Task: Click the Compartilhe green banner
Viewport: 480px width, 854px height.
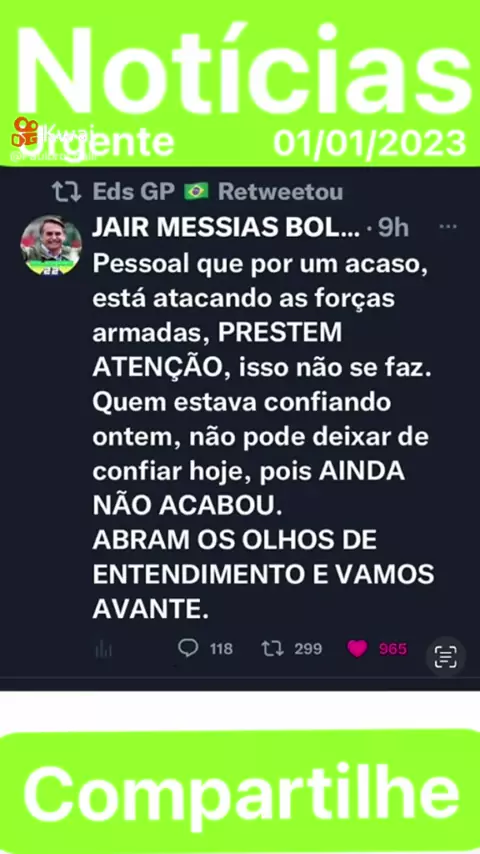Action: click(x=240, y=793)
